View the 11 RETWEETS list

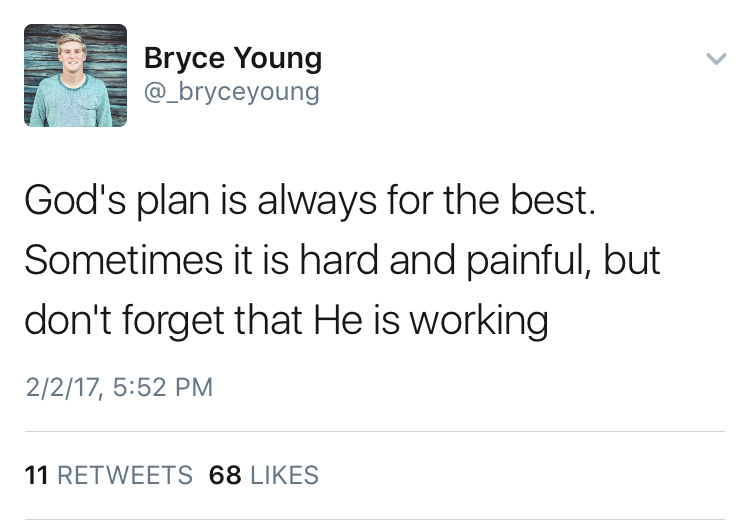(109, 475)
